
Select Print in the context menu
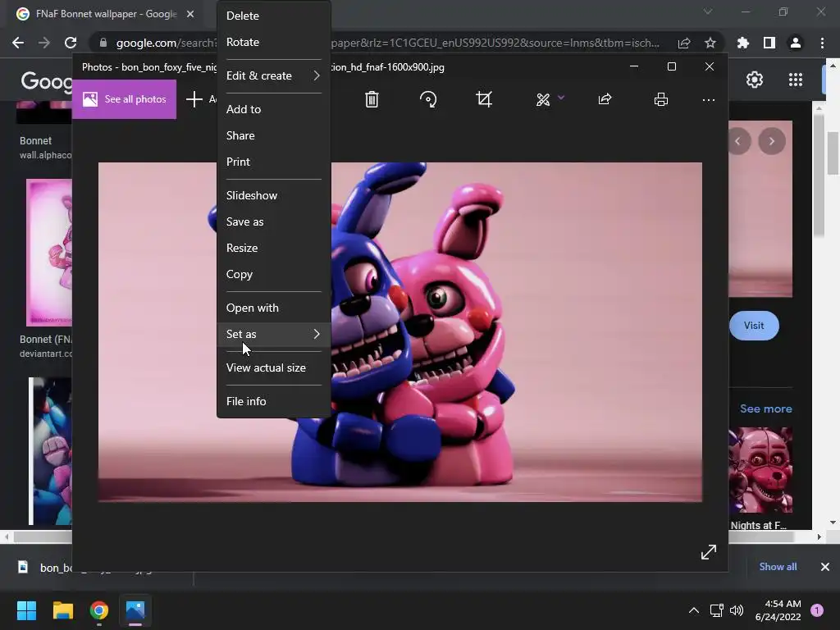click(x=273, y=162)
